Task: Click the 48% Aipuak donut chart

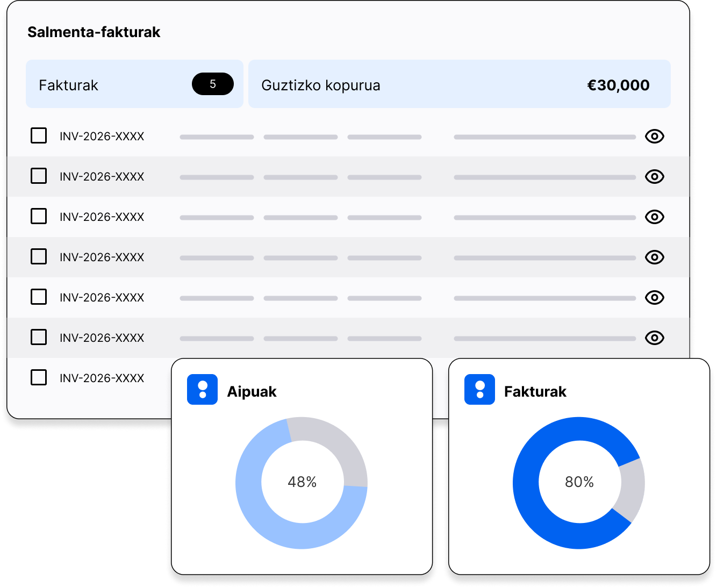Action: (x=302, y=483)
